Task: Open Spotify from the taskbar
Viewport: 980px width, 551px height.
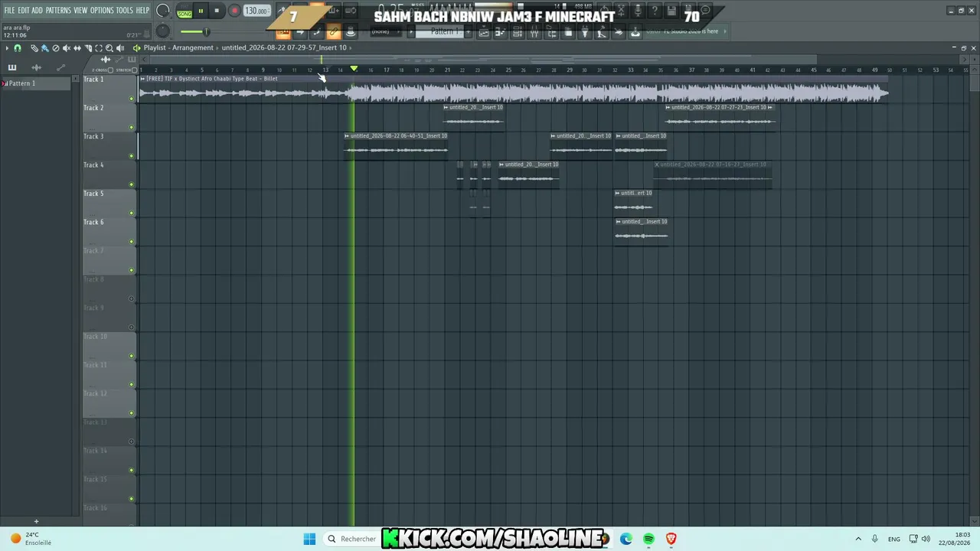Action: pos(648,539)
